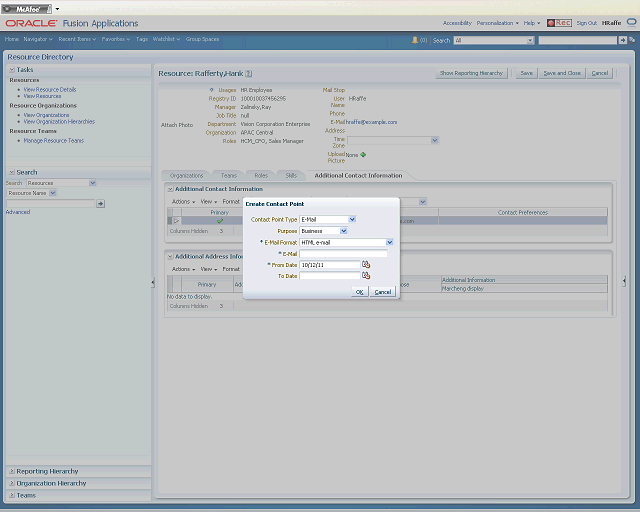Click Show Reporting Hierarchy button
The height and width of the screenshot is (512, 640).
coord(471,73)
